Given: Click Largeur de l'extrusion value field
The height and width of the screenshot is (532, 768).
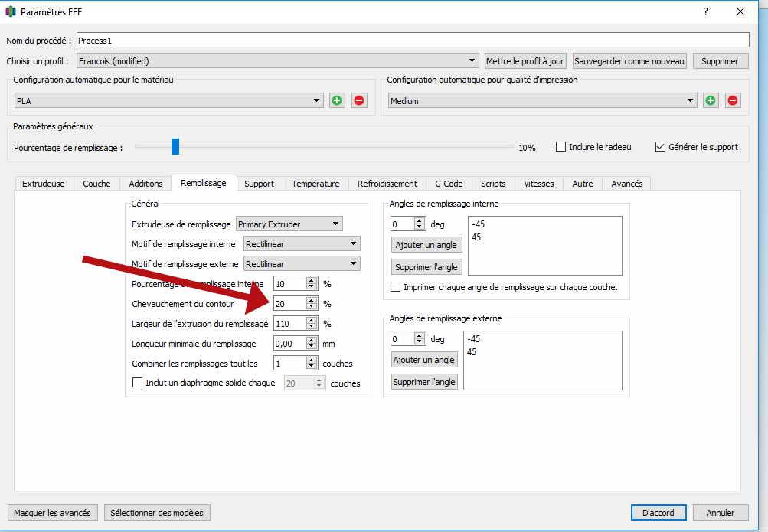Looking at the screenshot, I should click(x=290, y=324).
